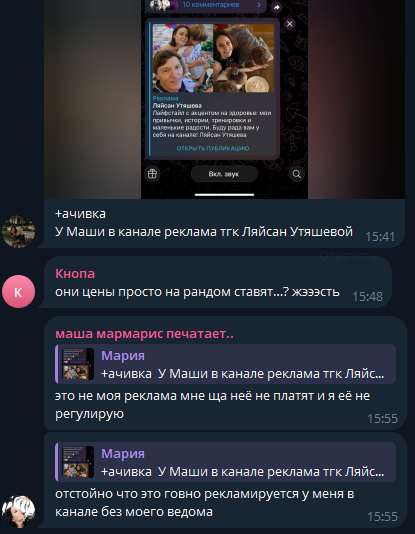
Task: Click the reply thumbnail in last quoted message
Action: click(x=78, y=462)
